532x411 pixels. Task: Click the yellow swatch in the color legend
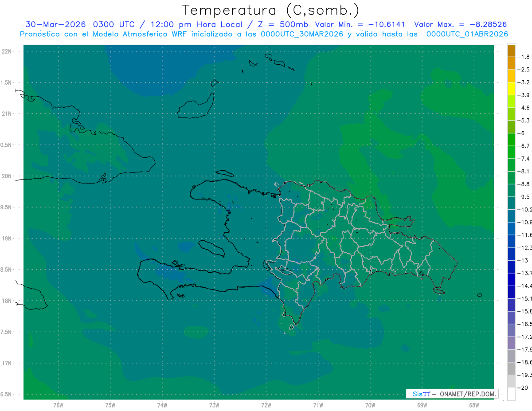511,89
